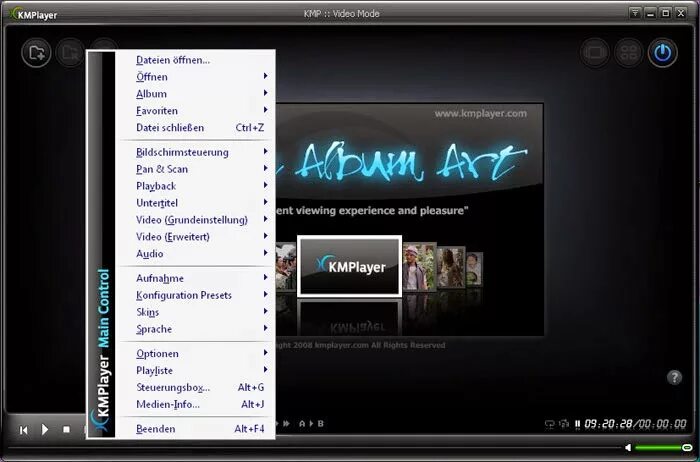Stop playback with the stop button
700x462 pixels.
(x=67, y=429)
